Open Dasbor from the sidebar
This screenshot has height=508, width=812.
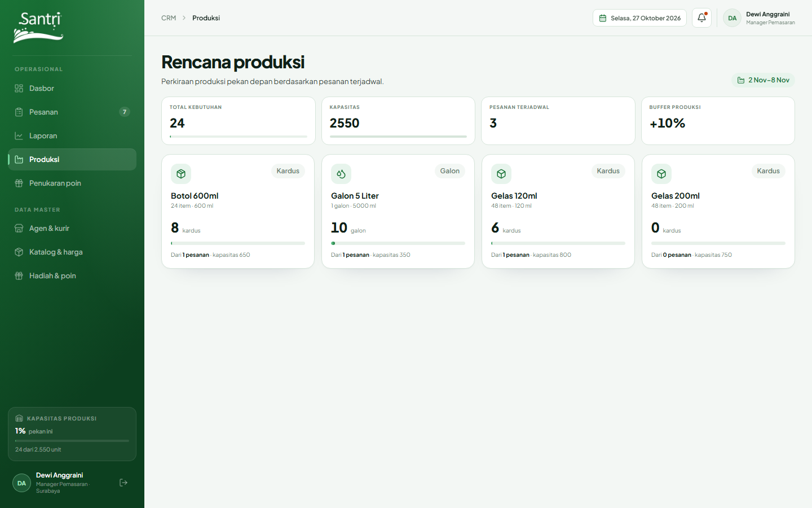(72, 89)
